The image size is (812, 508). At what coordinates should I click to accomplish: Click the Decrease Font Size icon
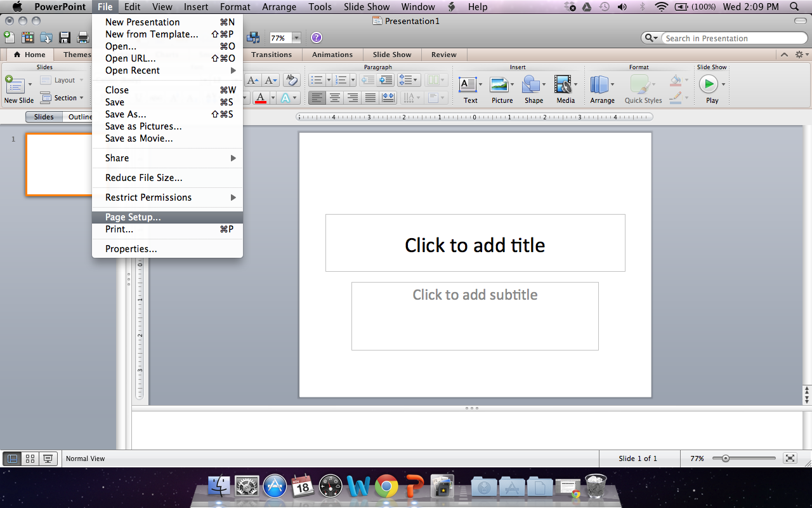pyautogui.click(x=271, y=80)
